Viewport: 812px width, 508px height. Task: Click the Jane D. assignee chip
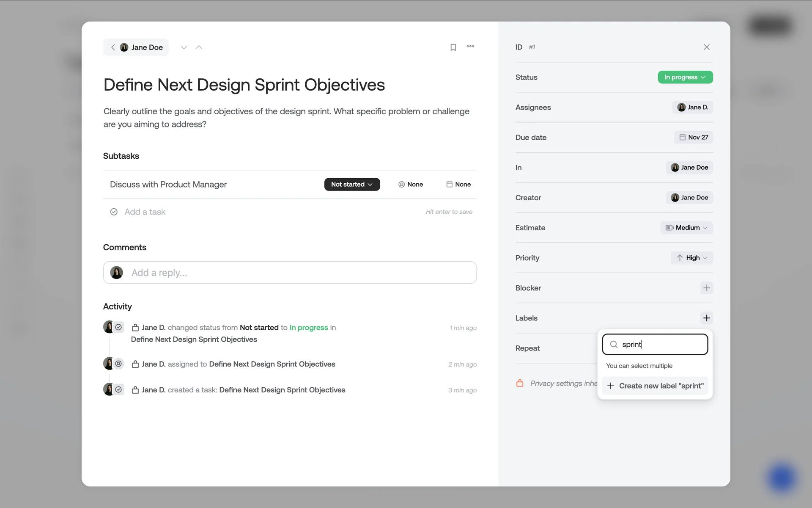pos(692,107)
